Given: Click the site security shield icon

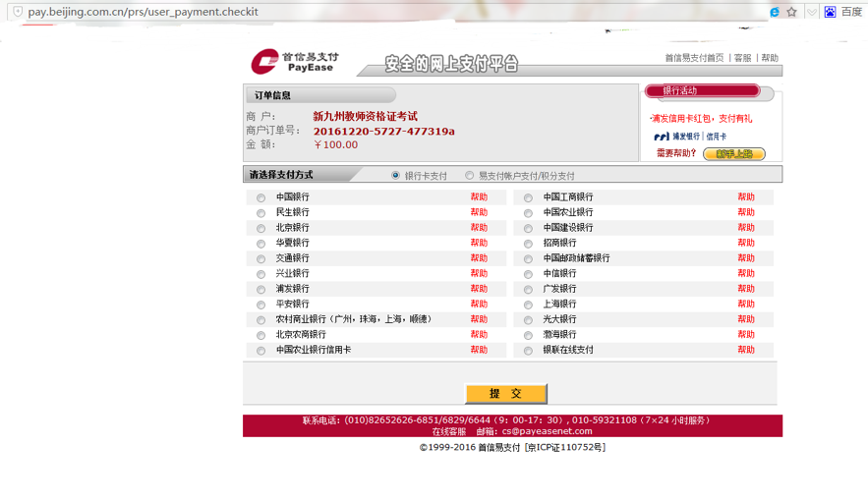Looking at the screenshot, I should point(18,12).
